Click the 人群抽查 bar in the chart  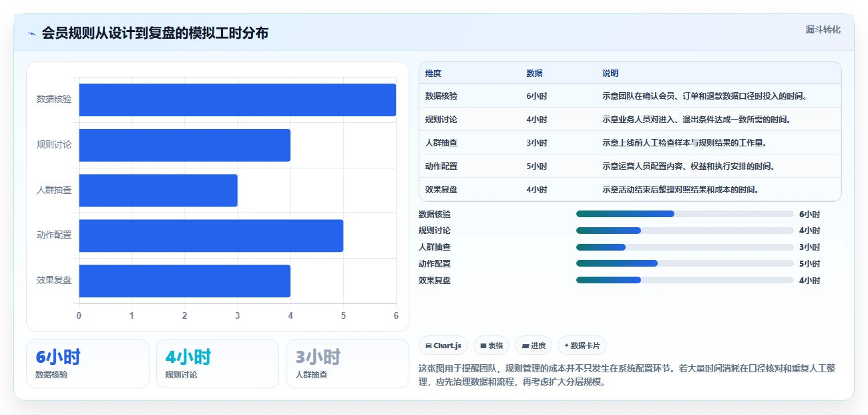click(x=158, y=190)
